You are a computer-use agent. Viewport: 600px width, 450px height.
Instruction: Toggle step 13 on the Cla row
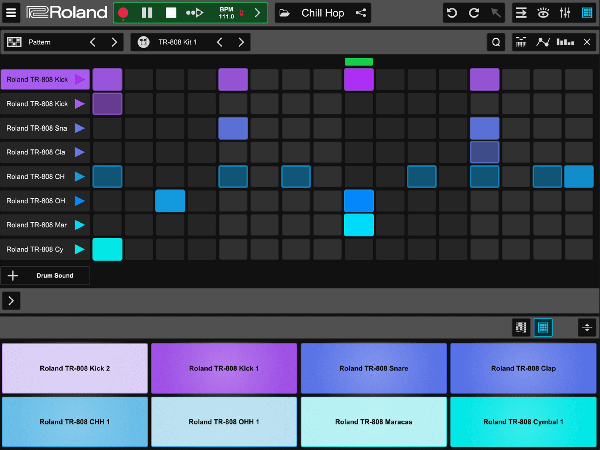[x=485, y=152]
